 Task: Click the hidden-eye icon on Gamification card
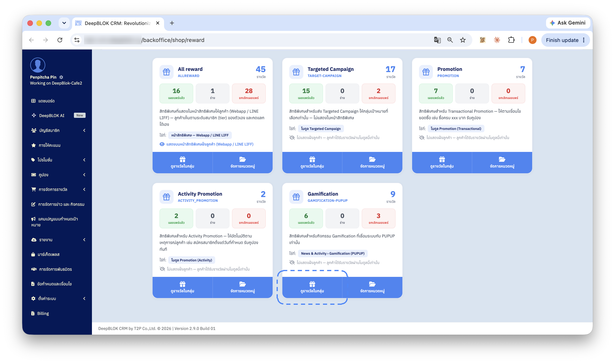point(292,262)
